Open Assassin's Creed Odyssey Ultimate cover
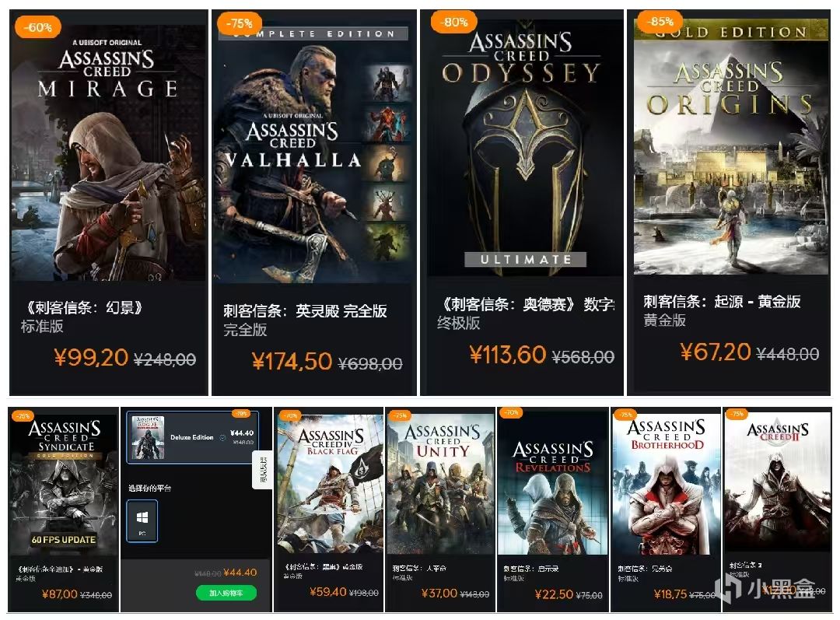This screenshot has width=840, height=620. click(524, 148)
